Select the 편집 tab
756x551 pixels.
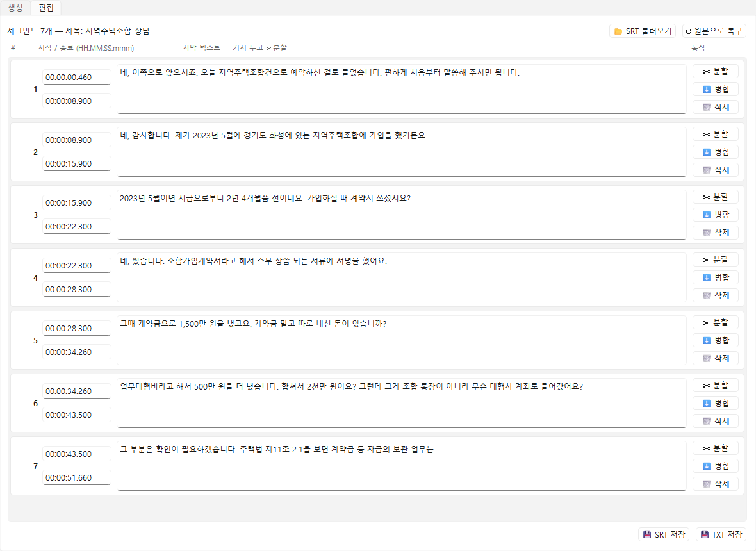click(x=45, y=8)
